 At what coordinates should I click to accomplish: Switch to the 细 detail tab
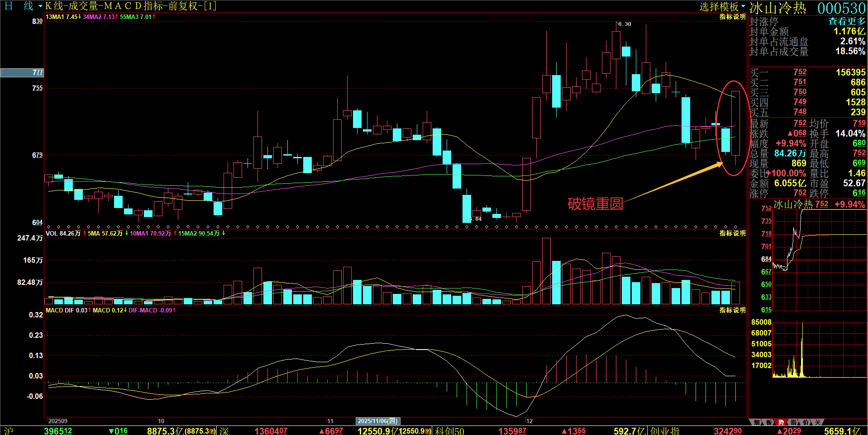pos(756,422)
